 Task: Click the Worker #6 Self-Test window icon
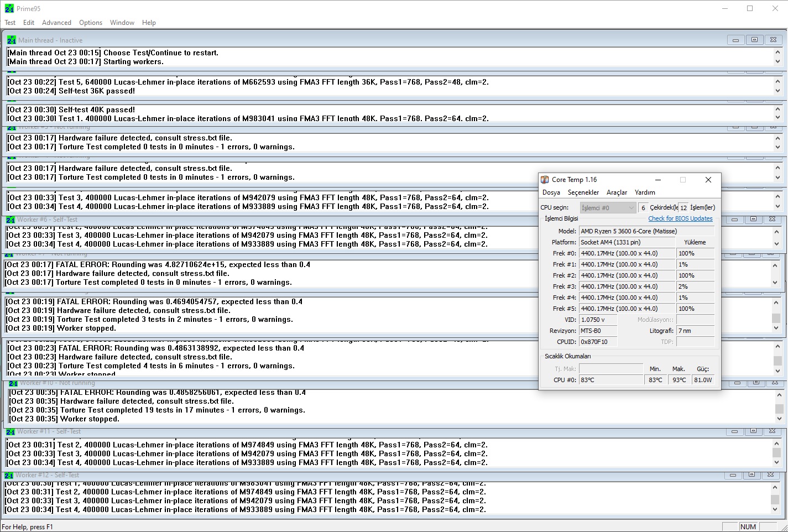(x=11, y=220)
